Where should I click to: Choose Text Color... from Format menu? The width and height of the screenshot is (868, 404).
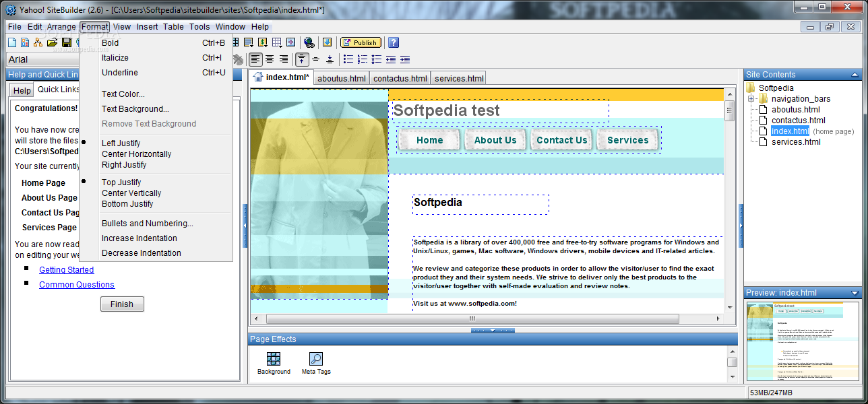tap(123, 94)
